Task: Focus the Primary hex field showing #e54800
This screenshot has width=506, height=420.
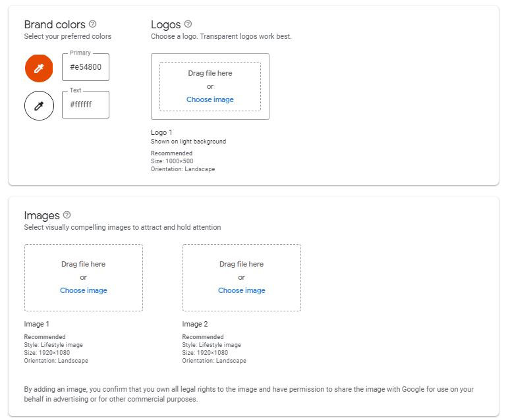Action: coord(86,67)
